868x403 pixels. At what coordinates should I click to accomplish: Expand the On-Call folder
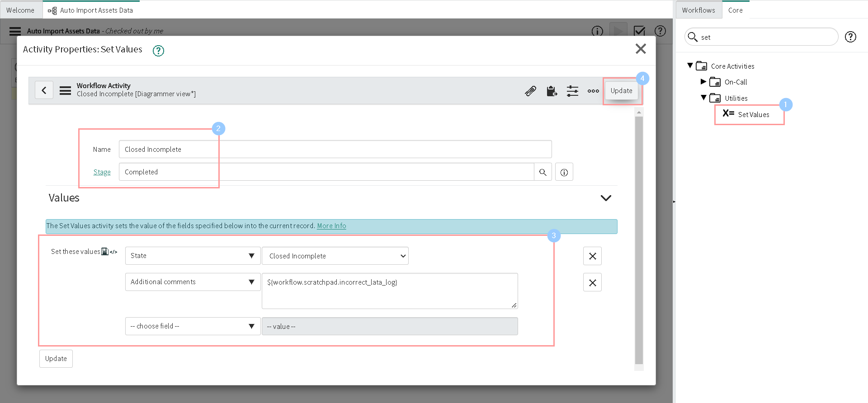click(x=703, y=82)
